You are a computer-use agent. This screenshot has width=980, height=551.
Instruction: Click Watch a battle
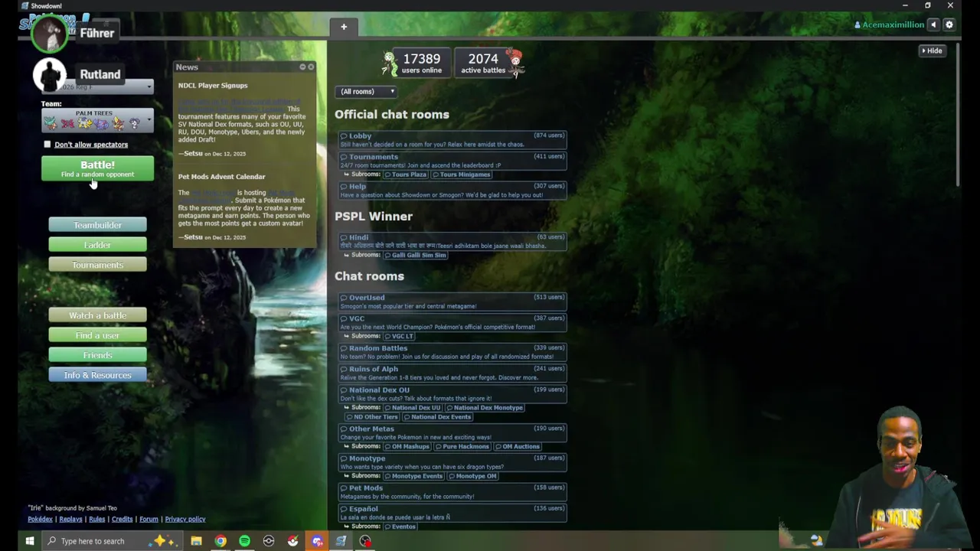click(x=97, y=315)
